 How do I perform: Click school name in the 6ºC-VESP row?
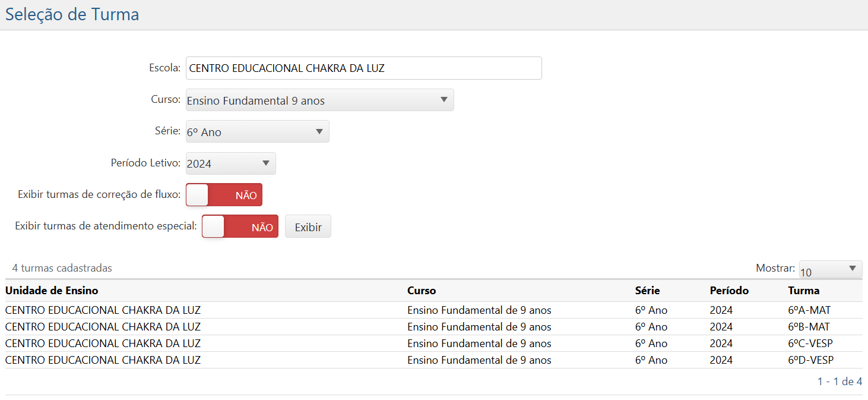pos(103,344)
